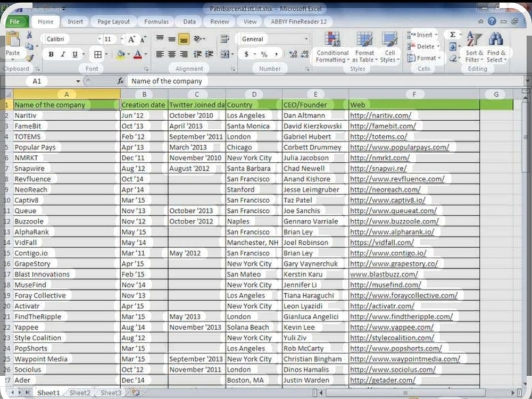Click the Top Align icon
Viewport: 532px width, 399px height.
[x=160, y=38]
